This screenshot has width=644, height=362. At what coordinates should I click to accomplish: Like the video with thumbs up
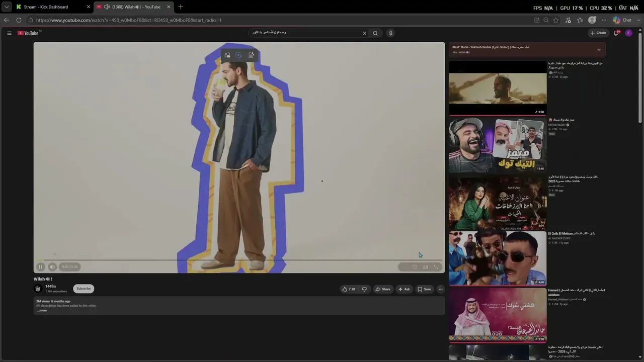click(349, 289)
